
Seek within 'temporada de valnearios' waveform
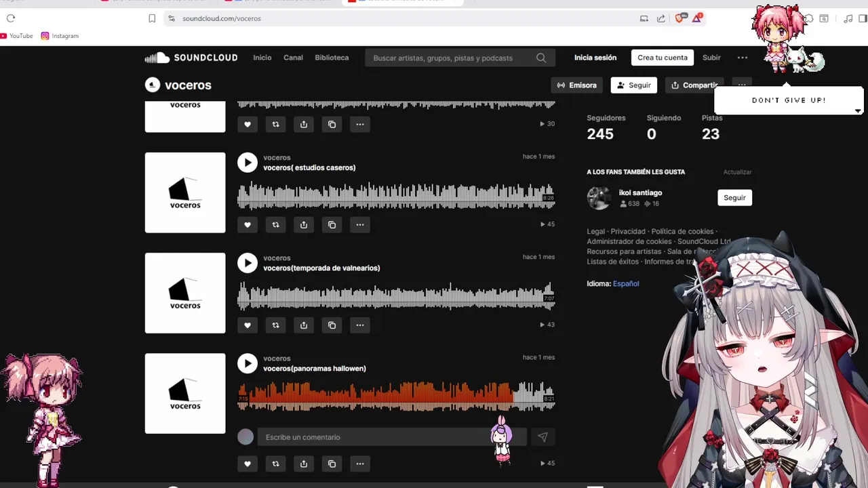396,297
